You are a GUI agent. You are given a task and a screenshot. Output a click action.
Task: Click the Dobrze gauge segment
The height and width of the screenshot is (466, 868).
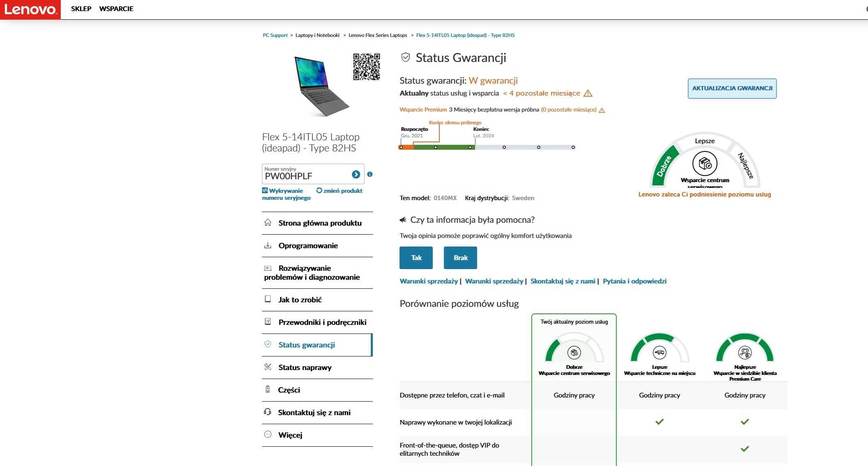(x=664, y=166)
